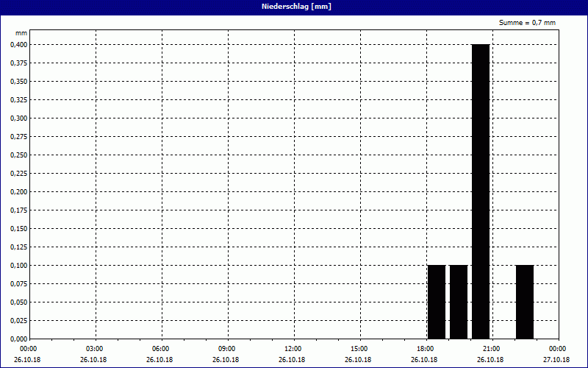
Task: Select the 09:00 time axis label
Action: click(x=226, y=349)
